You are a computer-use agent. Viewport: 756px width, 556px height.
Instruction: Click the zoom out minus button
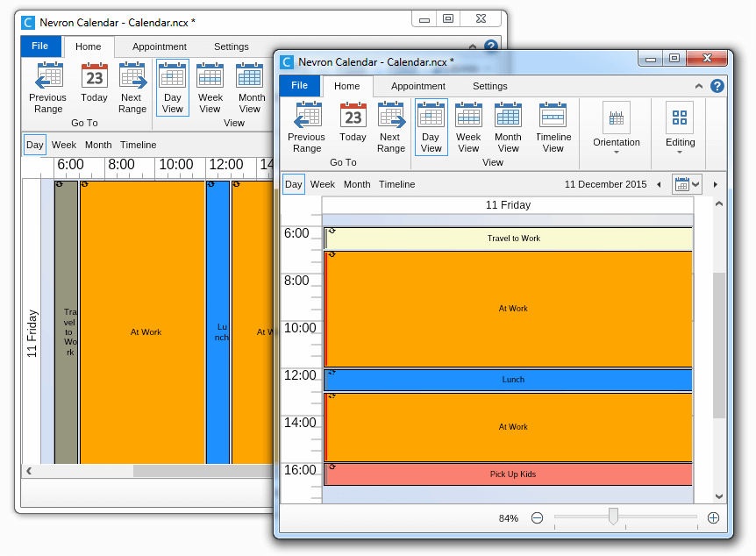click(x=537, y=518)
